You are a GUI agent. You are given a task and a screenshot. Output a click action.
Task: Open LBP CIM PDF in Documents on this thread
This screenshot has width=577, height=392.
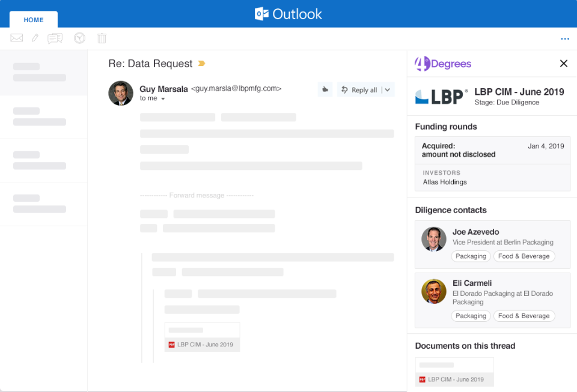(454, 372)
